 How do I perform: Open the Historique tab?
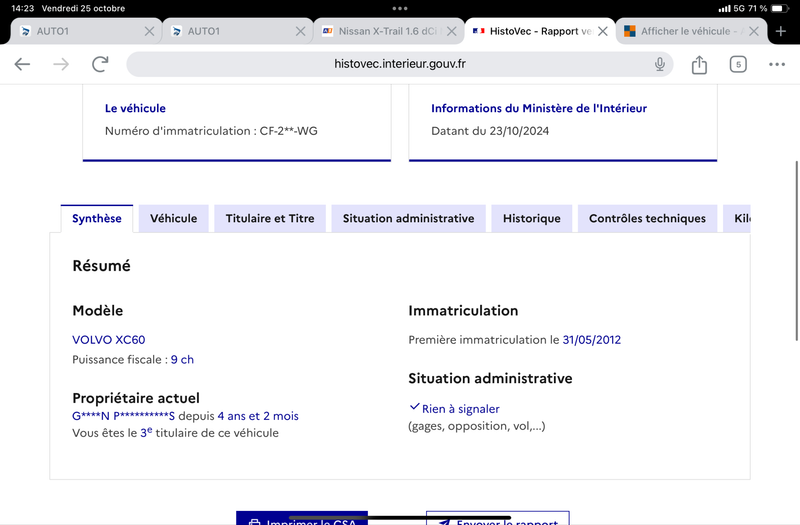pyautogui.click(x=532, y=218)
